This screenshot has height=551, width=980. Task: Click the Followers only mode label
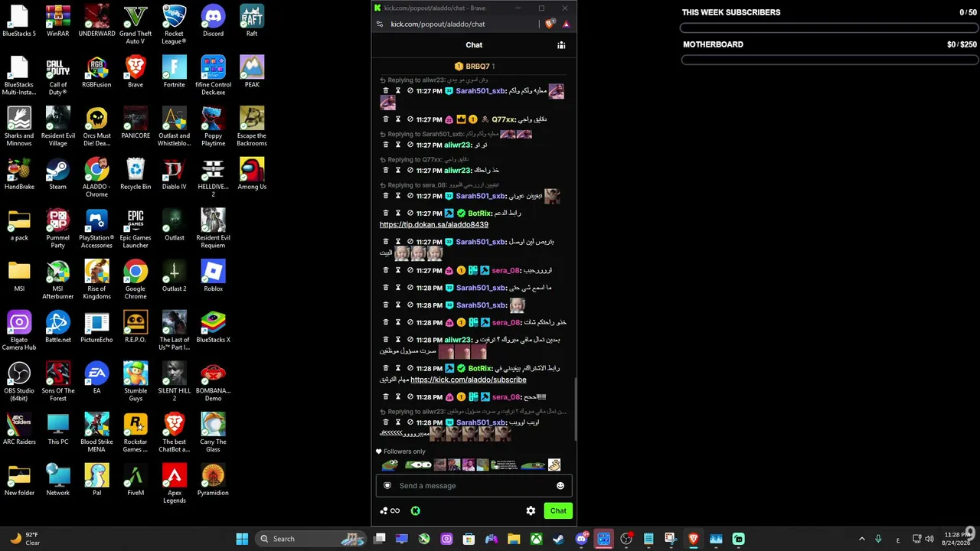point(400,452)
